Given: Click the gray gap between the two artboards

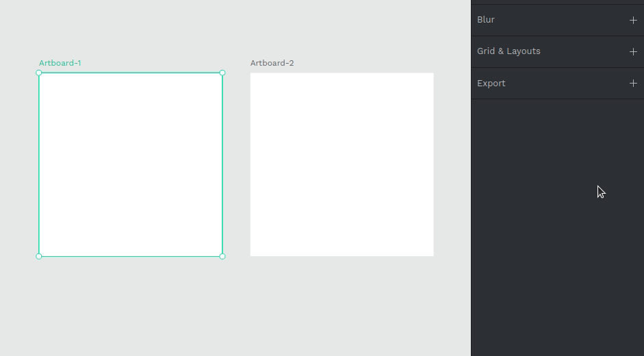Looking at the screenshot, I should pos(236,164).
